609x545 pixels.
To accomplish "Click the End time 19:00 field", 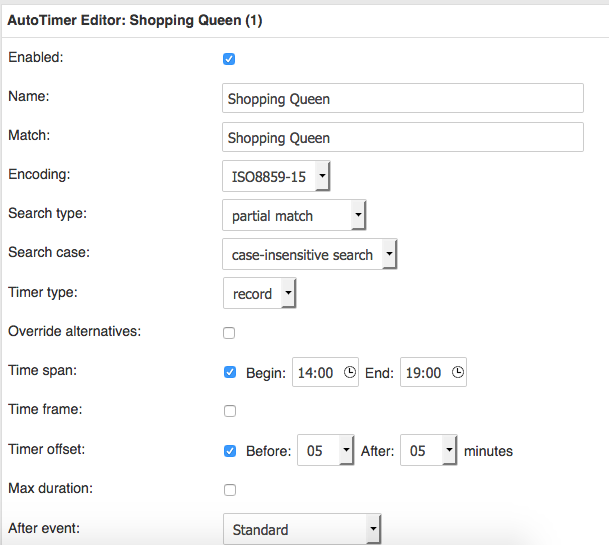I will point(424,372).
